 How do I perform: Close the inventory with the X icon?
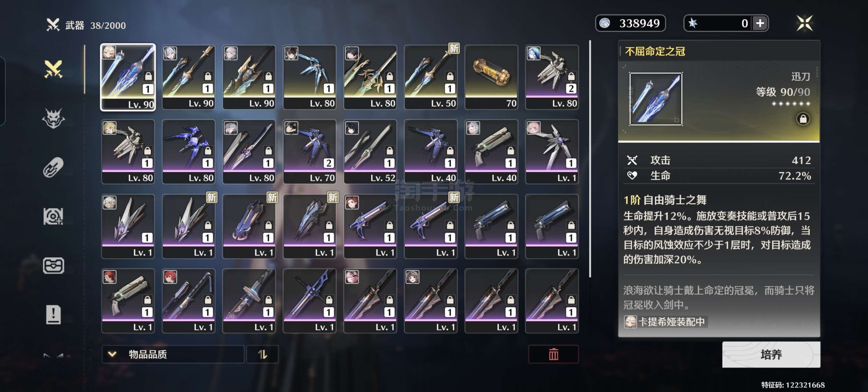804,23
